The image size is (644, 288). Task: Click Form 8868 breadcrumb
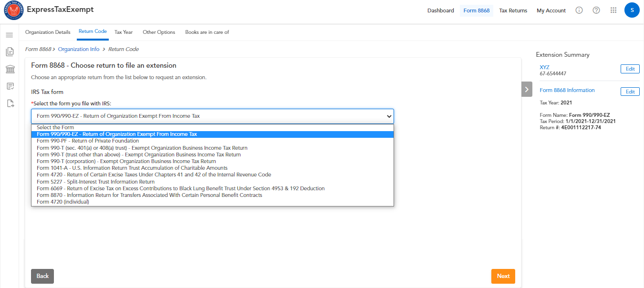coord(38,49)
